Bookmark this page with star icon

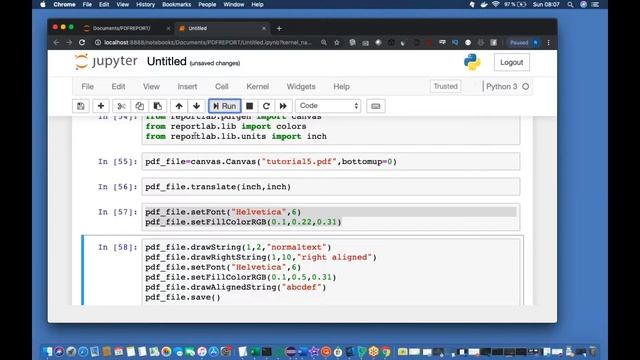337,42
